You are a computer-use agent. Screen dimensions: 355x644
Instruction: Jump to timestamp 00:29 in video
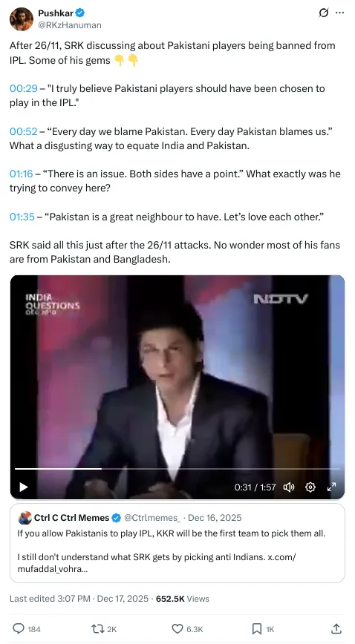(x=24, y=89)
